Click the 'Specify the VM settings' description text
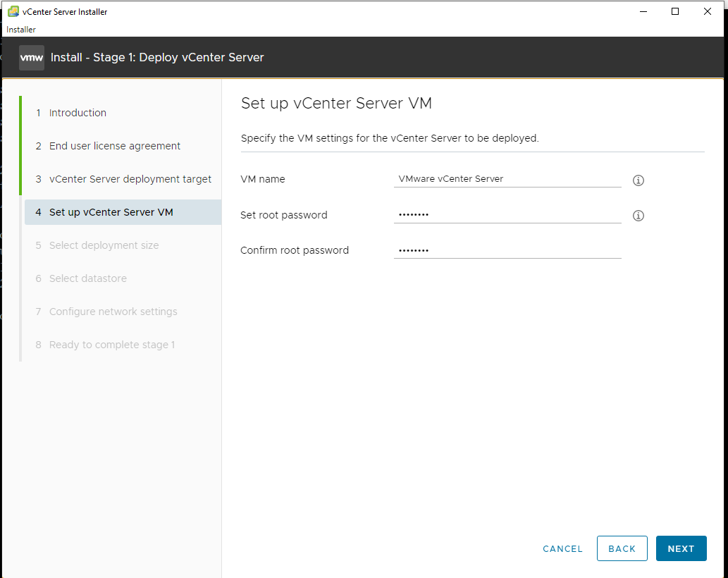Viewport: 728px width, 578px height. tap(390, 138)
